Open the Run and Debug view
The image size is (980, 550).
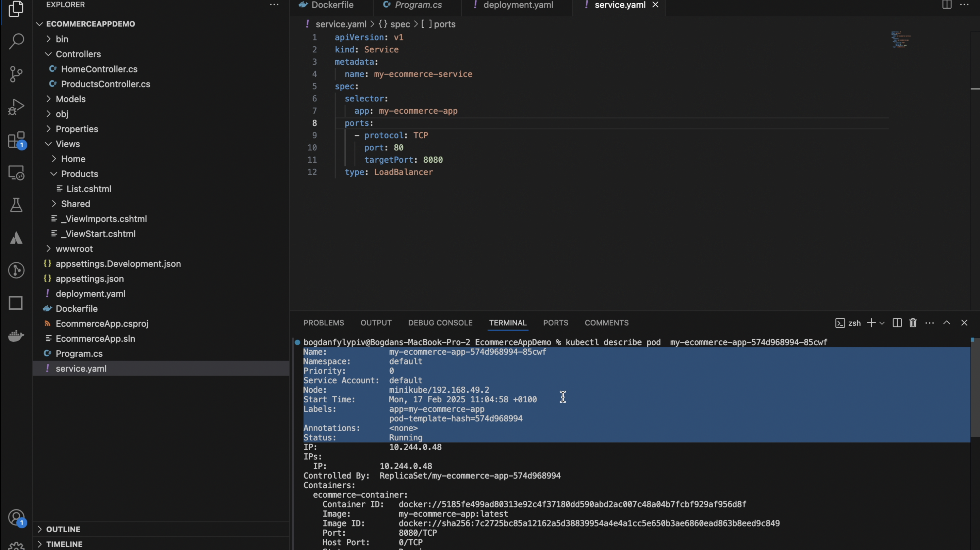point(16,107)
